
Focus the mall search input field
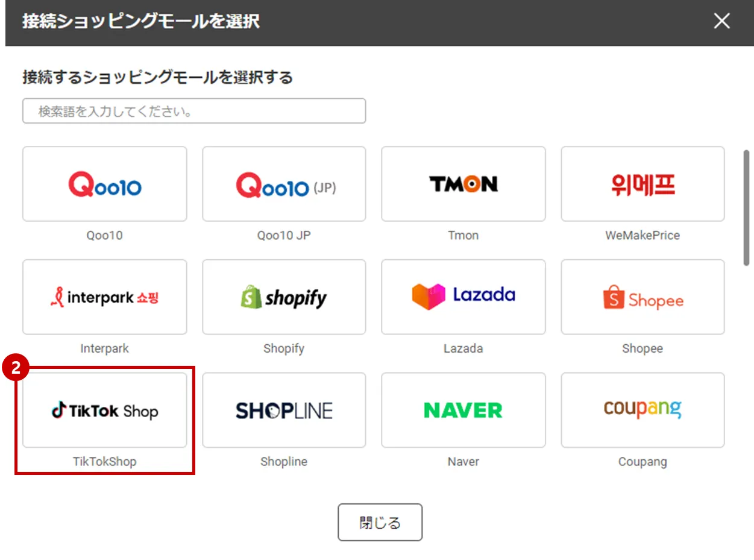pos(194,111)
